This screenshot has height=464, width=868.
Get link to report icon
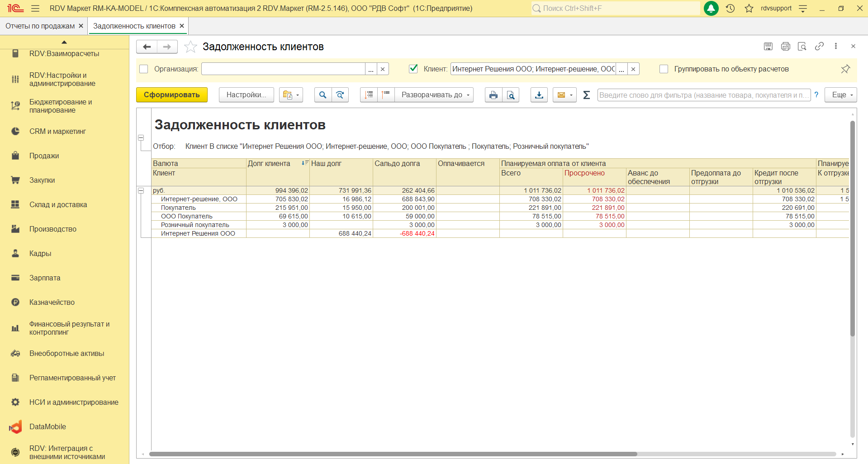pos(819,46)
